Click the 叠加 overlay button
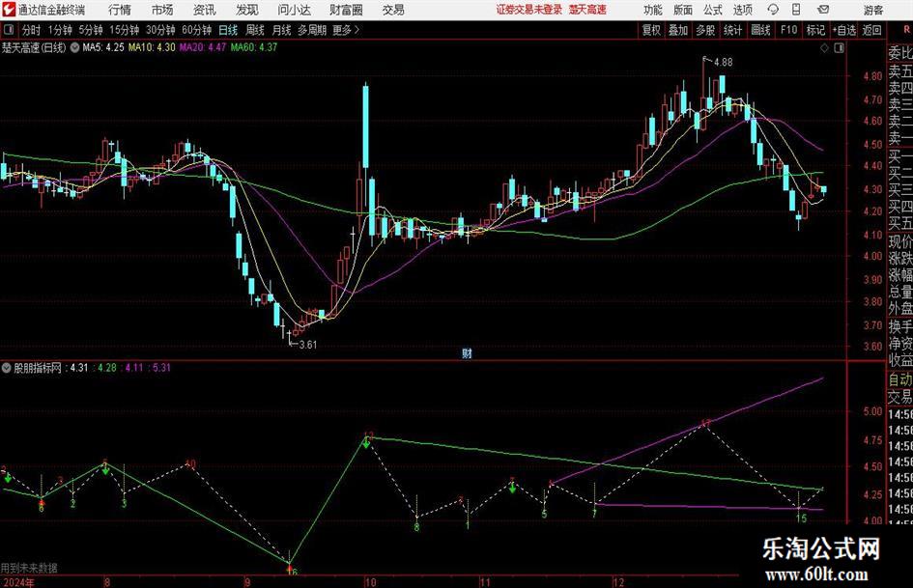The height and width of the screenshot is (588, 913). pos(678,30)
